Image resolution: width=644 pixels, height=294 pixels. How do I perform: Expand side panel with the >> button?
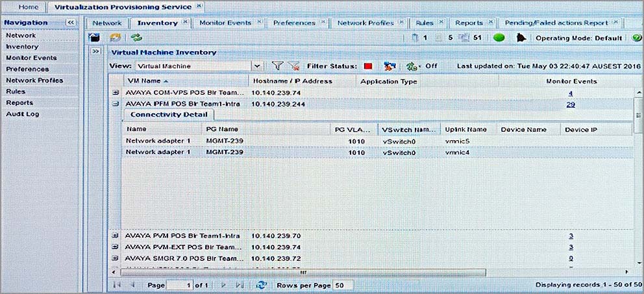click(95, 51)
